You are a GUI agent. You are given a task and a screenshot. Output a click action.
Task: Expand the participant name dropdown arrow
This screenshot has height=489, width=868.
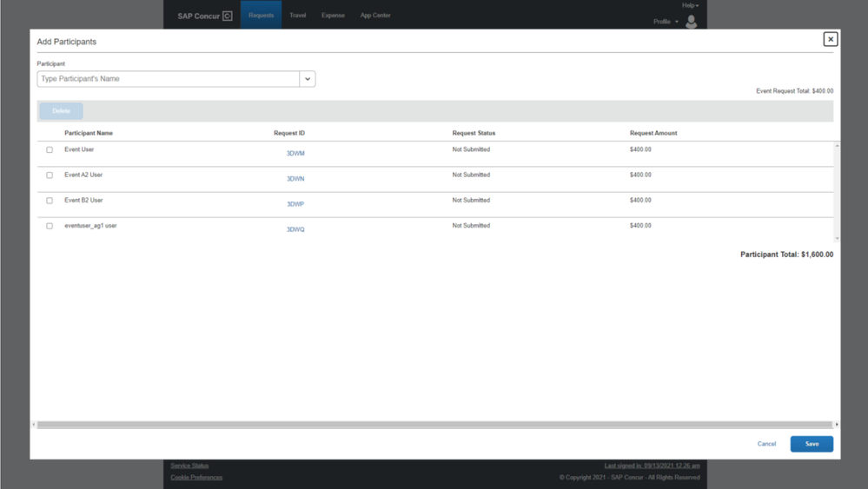[308, 78]
